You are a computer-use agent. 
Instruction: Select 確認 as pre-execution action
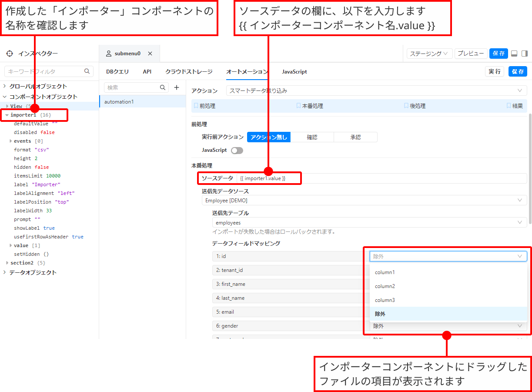point(312,137)
